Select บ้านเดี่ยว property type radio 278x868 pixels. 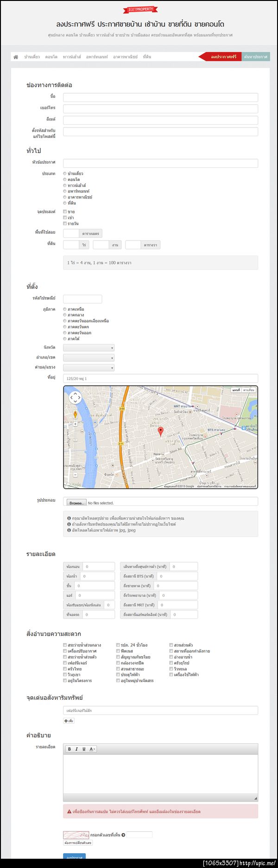click(x=65, y=173)
